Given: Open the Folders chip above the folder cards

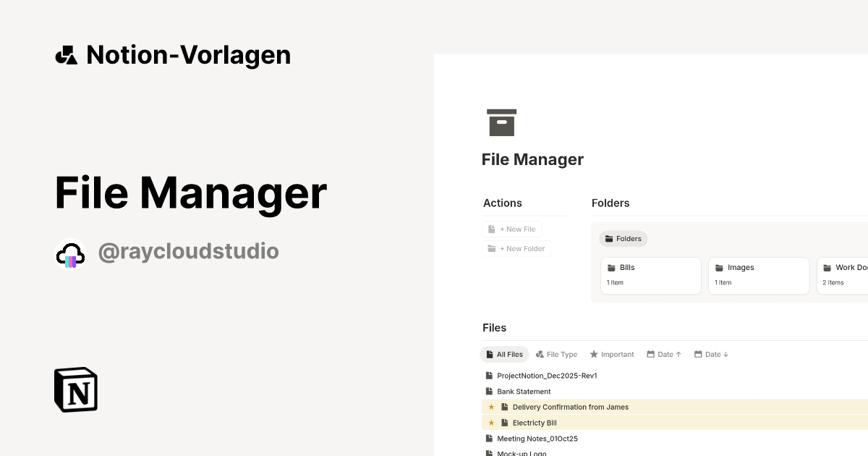Looking at the screenshot, I should [x=623, y=238].
